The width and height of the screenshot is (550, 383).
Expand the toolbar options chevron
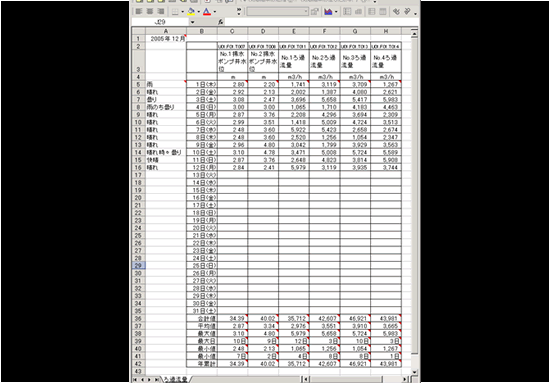click(x=239, y=12)
